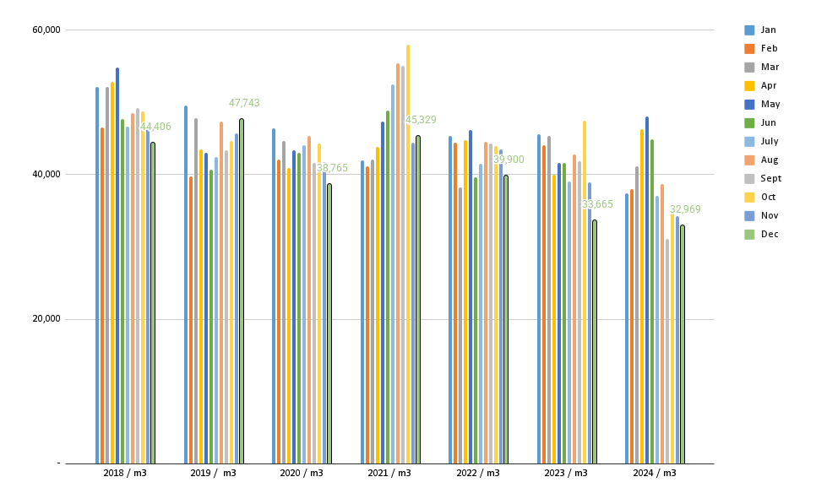Click the Oct legend label
The image size is (816, 504).
coord(769,198)
